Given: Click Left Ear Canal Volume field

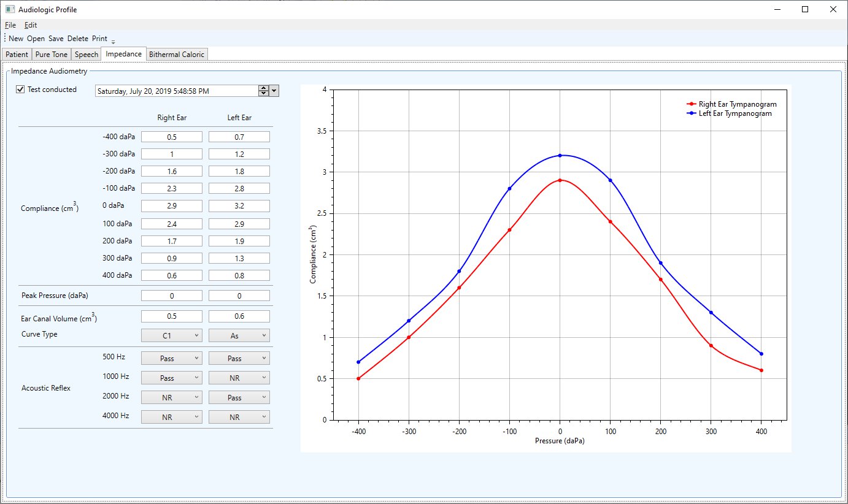Looking at the screenshot, I should click(239, 316).
